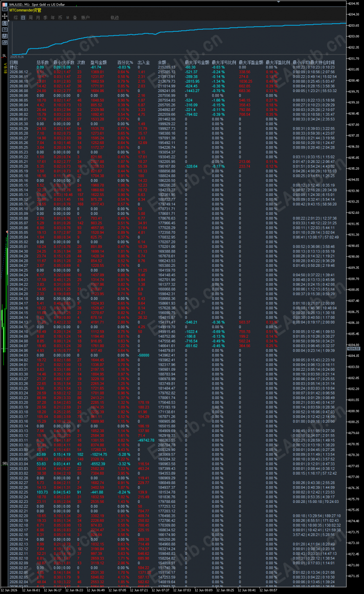Click the overlapping windows icon in the left strip

point(4,43)
